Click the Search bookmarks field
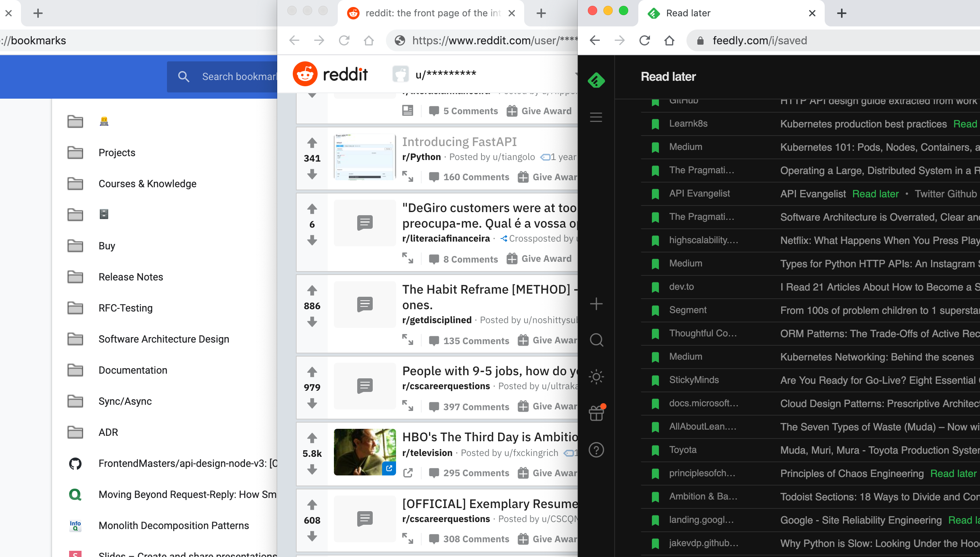This screenshot has width=980, height=557. tap(222, 77)
